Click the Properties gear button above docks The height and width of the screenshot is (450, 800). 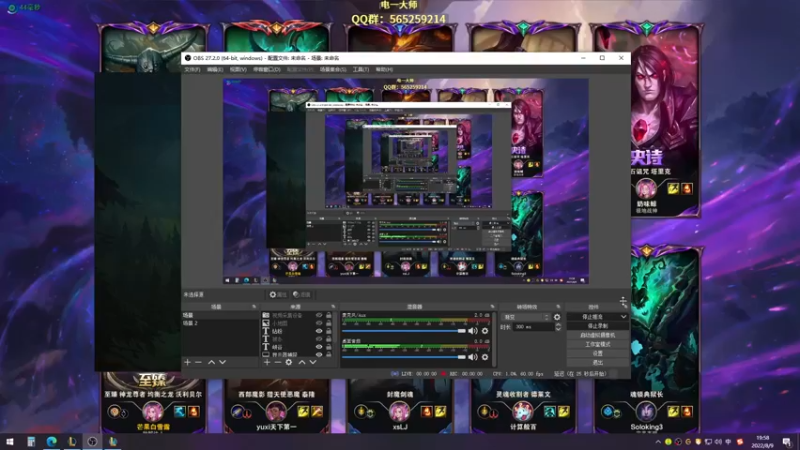pos(278,294)
